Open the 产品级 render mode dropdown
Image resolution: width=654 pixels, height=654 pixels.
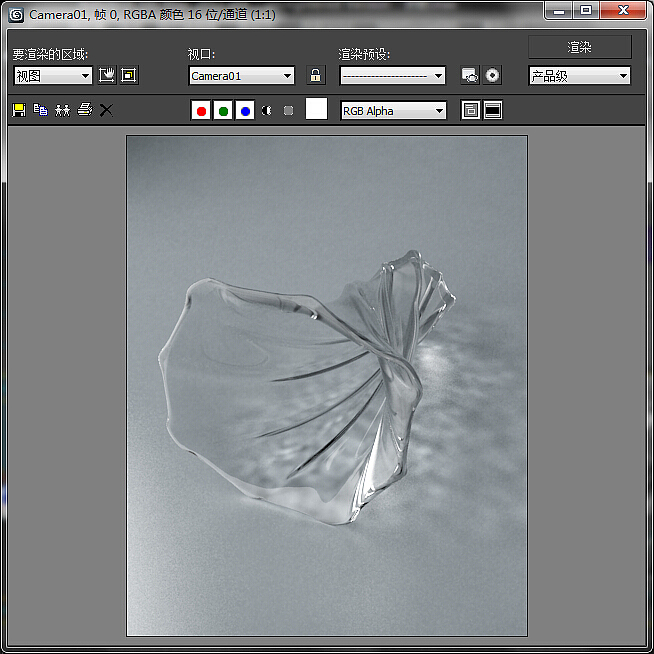click(x=579, y=76)
